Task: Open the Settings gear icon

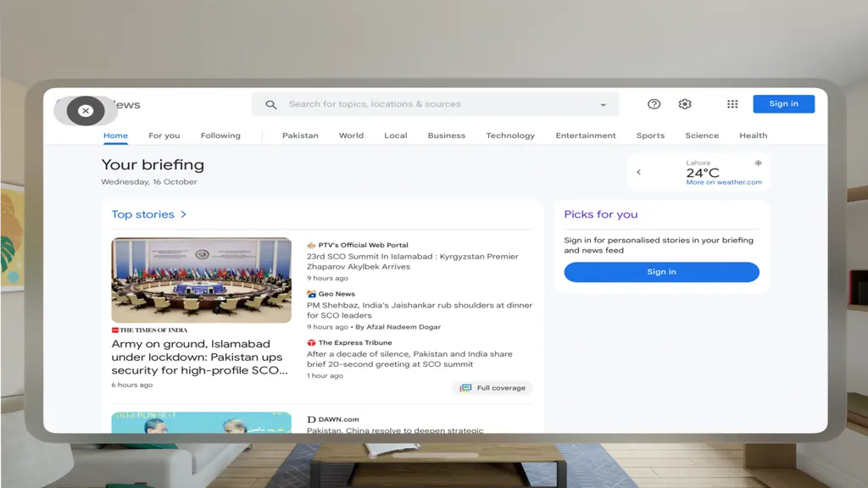Action: click(685, 104)
